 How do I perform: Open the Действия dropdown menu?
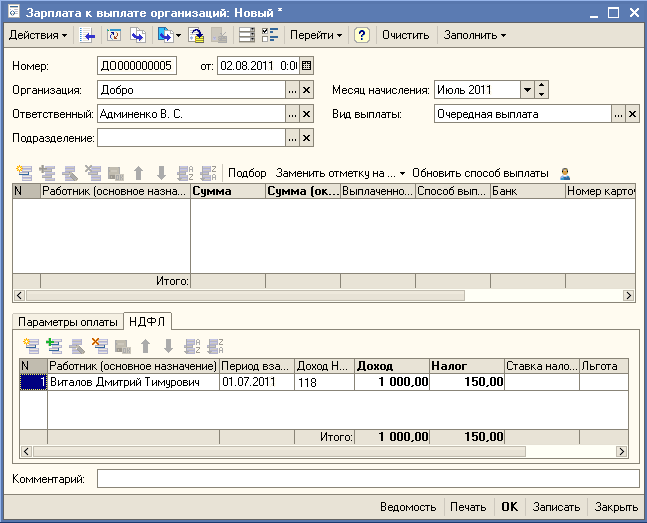tap(38, 35)
